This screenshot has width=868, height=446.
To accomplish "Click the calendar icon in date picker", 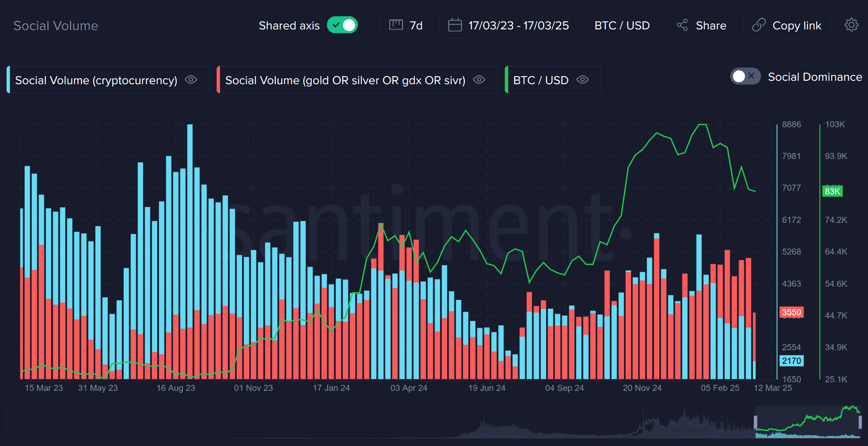I will click(455, 25).
